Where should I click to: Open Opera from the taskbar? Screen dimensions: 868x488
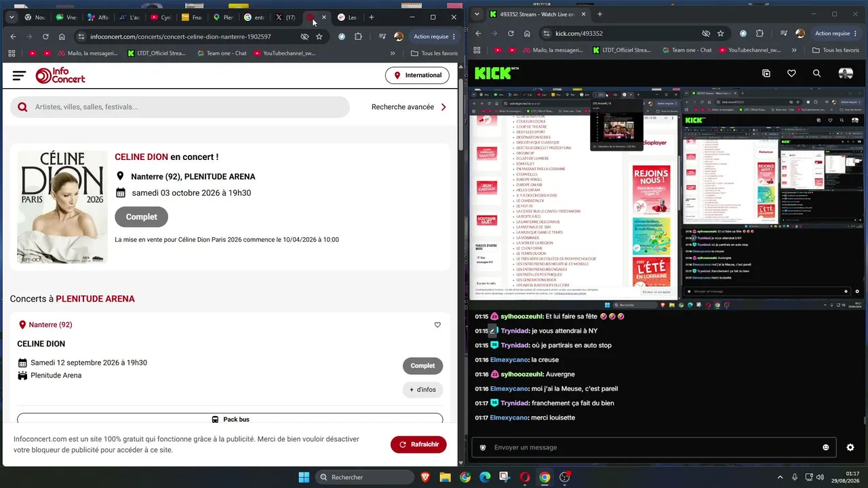[524, 477]
